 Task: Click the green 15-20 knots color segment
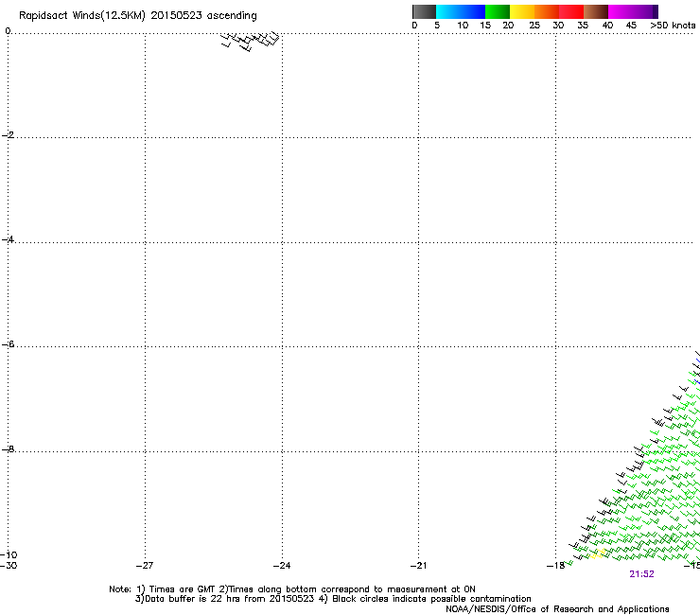pyautogui.click(x=498, y=11)
